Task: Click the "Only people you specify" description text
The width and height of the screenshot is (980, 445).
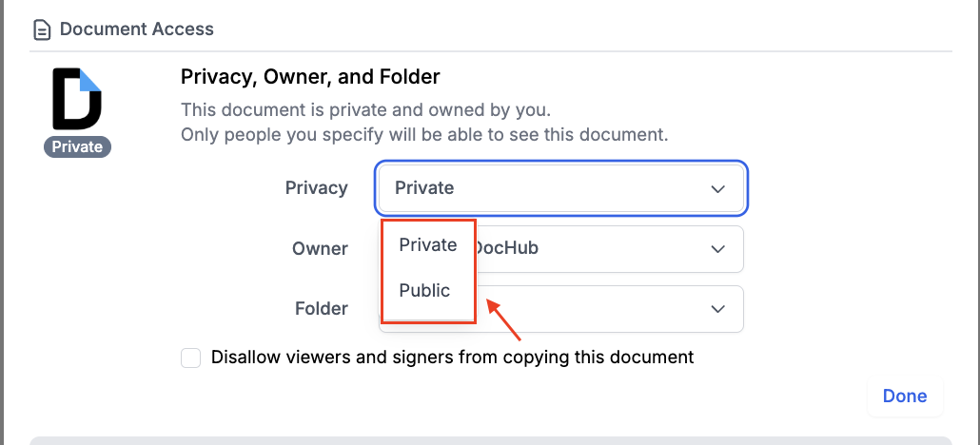Action: coord(424,134)
